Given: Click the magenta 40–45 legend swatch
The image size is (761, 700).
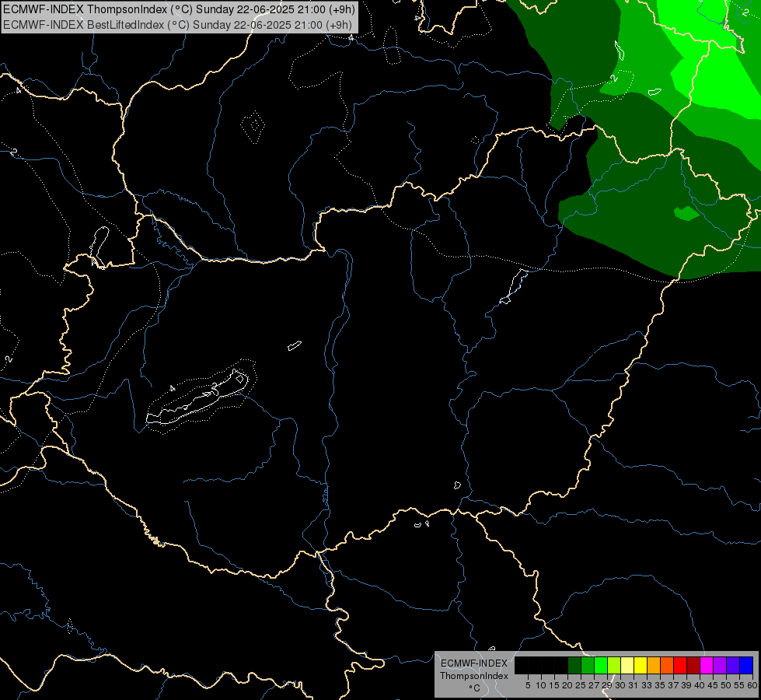Looking at the screenshot, I should [x=707, y=665].
